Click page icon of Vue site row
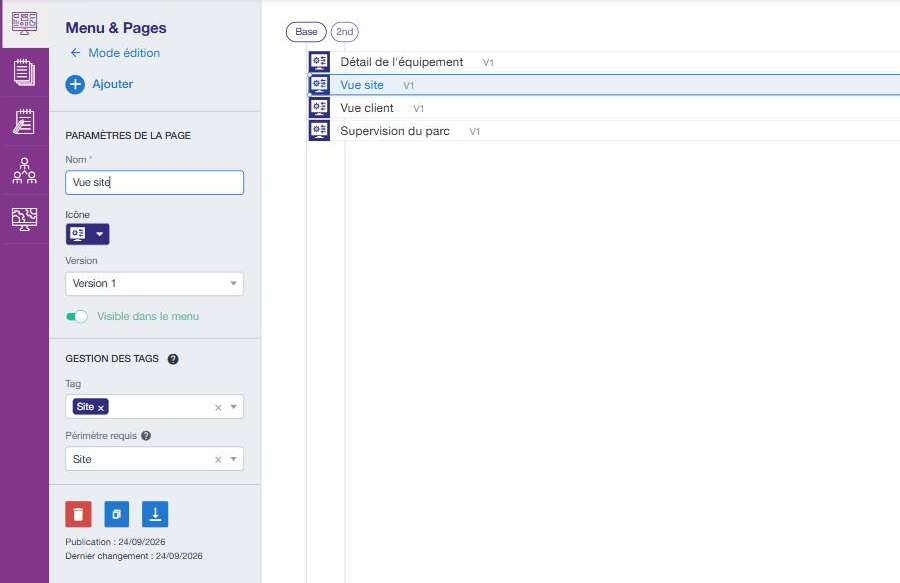The width and height of the screenshot is (900, 583). click(319, 84)
